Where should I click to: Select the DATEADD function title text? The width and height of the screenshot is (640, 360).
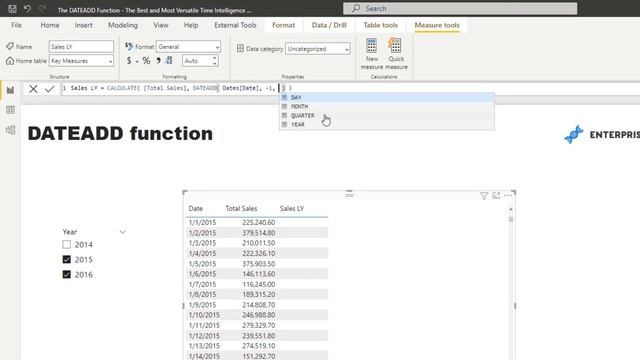click(x=120, y=134)
